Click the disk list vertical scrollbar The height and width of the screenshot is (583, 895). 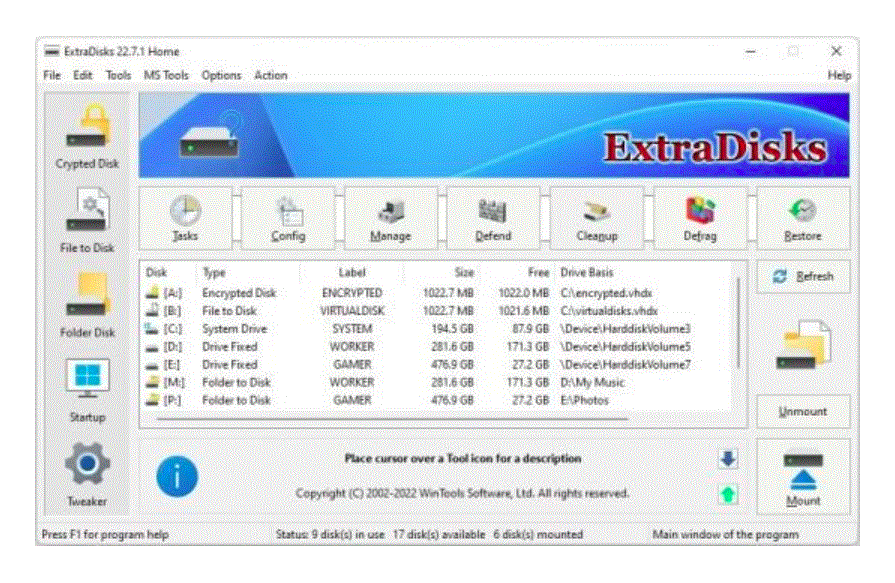click(738, 323)
